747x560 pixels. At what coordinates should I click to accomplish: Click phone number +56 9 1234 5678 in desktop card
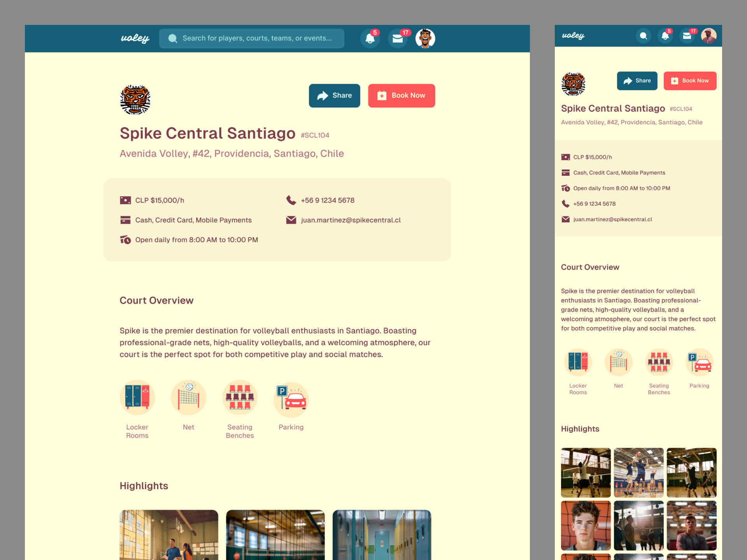click(x=328, y=200)
